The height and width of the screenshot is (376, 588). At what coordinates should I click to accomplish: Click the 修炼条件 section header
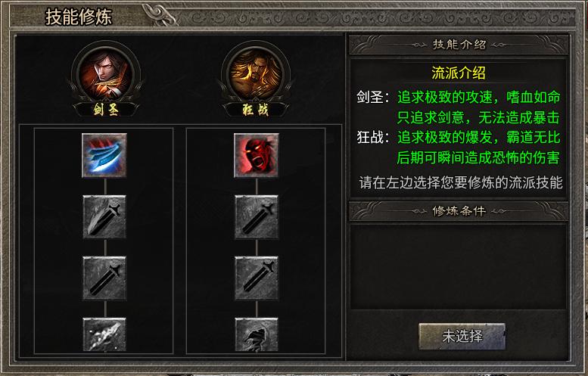pyautogui.click(x=459, y=211)
